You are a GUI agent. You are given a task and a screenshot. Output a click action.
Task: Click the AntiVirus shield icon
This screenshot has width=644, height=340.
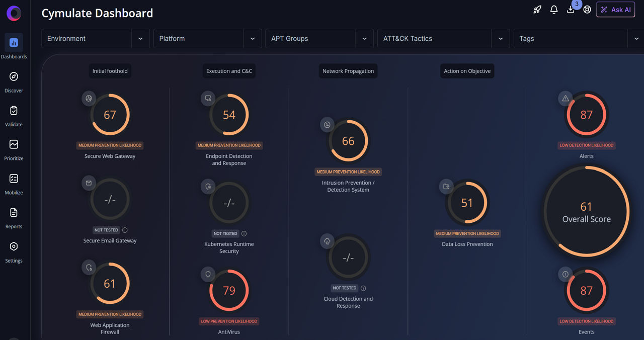[x=208, y=274]
